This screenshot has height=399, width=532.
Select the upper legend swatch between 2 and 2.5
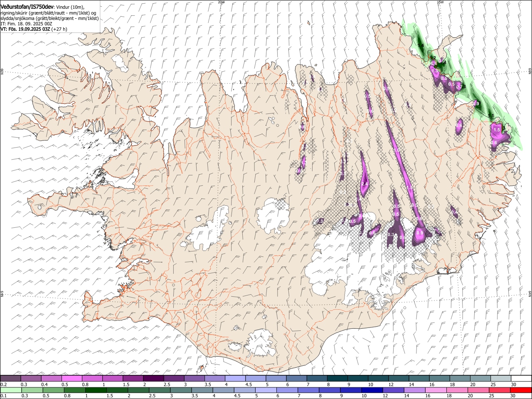pyautogui.click(x=153, y=378)
